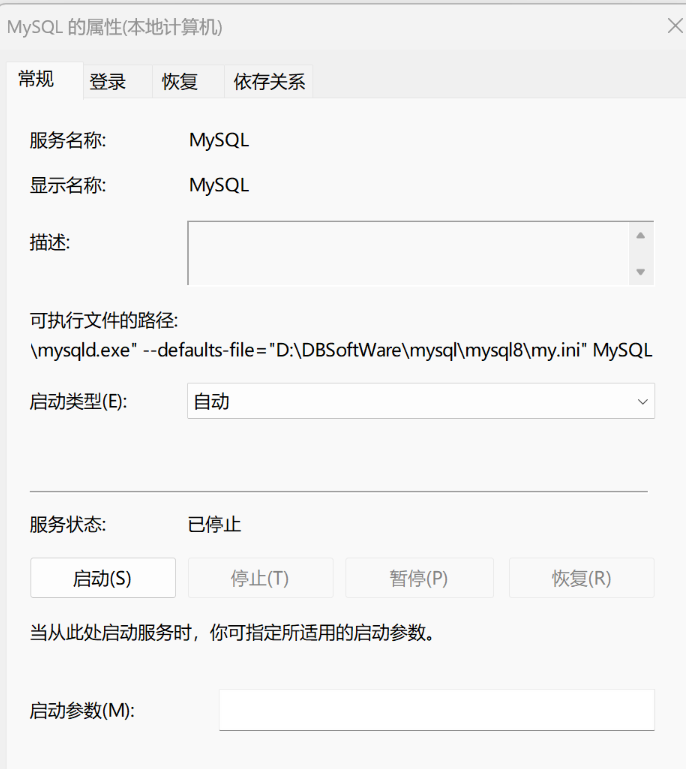Open the 登录 tab
Screen dimensions: 686x769
tap(118, 82)
